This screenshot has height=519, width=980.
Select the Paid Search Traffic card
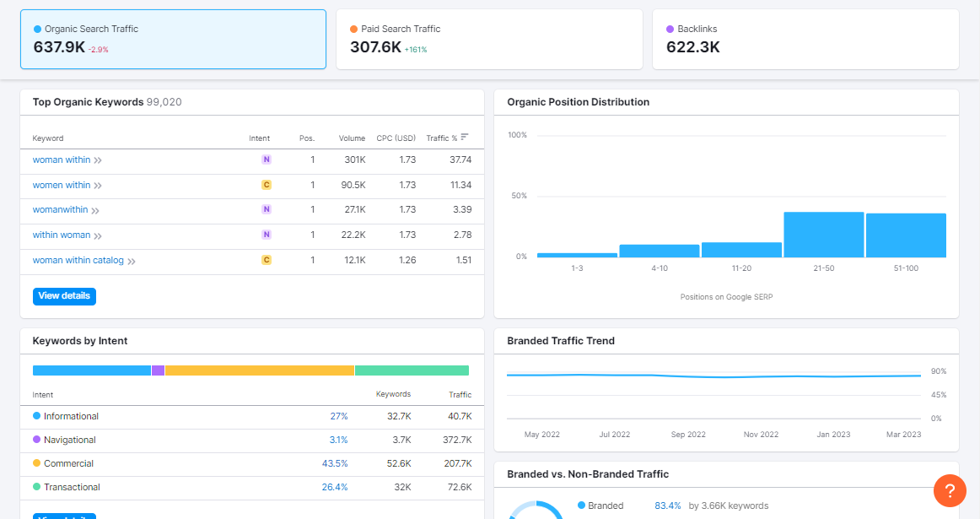click(x=489, y=39)
